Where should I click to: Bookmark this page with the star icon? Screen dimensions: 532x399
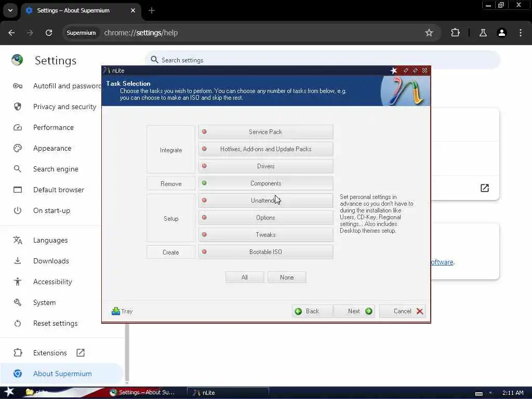pos(429,33)
